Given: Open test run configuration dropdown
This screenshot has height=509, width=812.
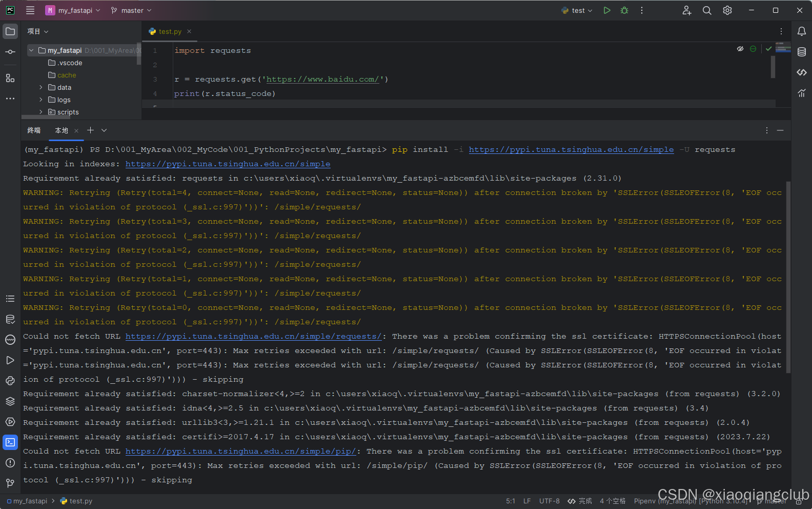Looking at the screenshot, I should point(577,10).
